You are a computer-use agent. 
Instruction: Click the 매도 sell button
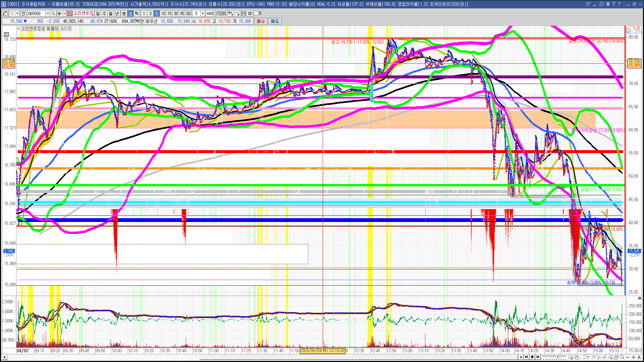point(275,21)
